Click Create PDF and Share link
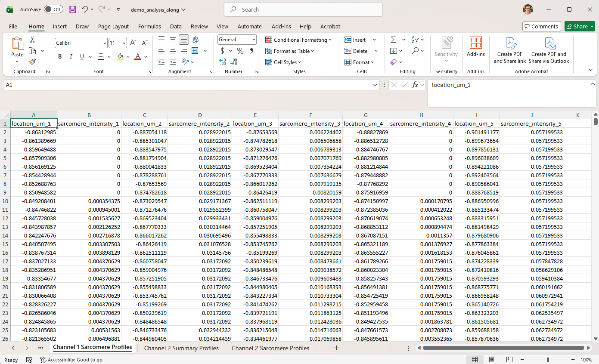 point(510,50)
